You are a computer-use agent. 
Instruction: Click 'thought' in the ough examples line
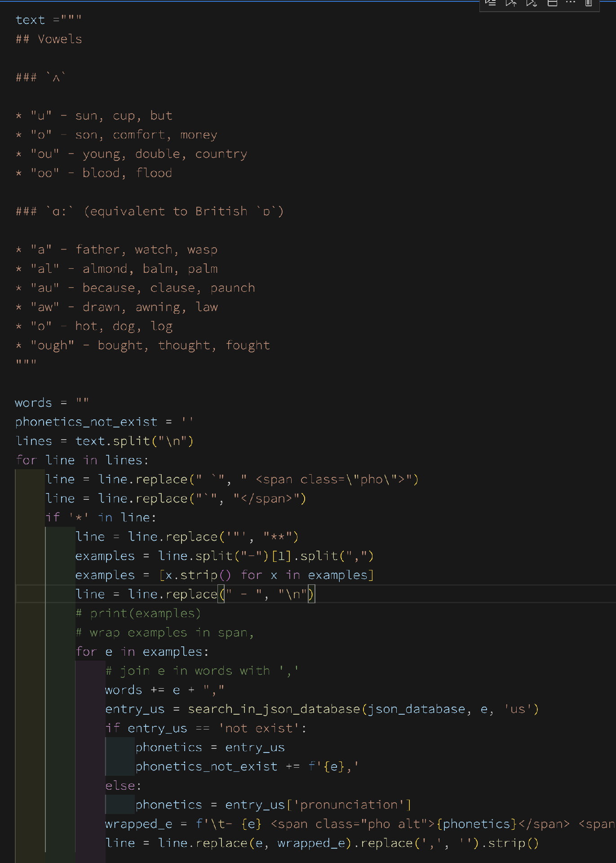[x=184, y=345]
